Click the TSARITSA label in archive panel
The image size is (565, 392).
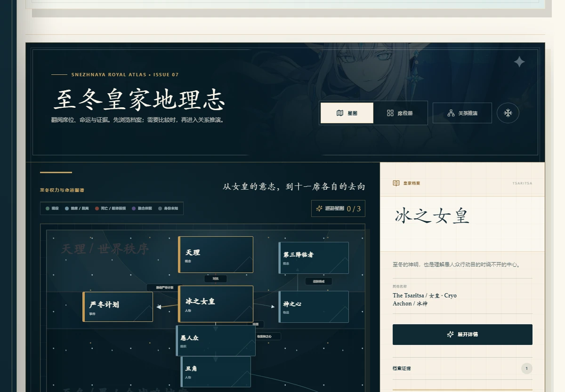coord(523,183)
